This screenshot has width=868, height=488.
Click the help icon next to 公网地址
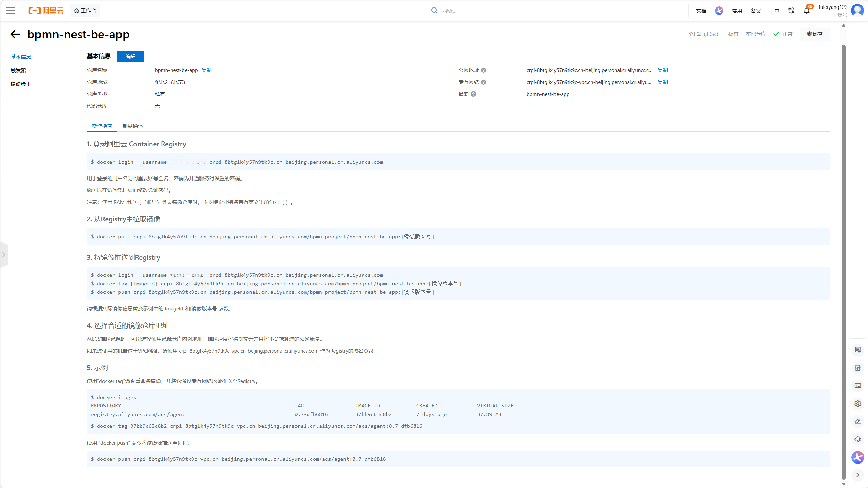[x=484, y=70]
